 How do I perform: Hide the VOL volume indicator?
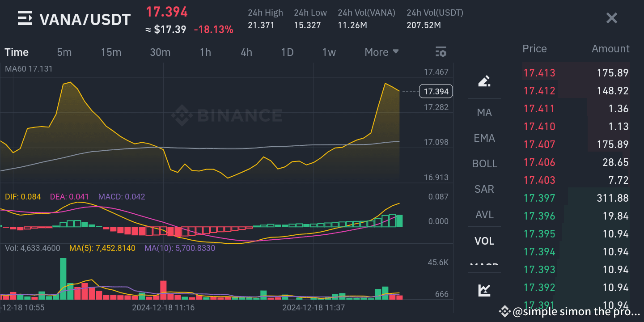pyautogui.click(x=484, y=241)
